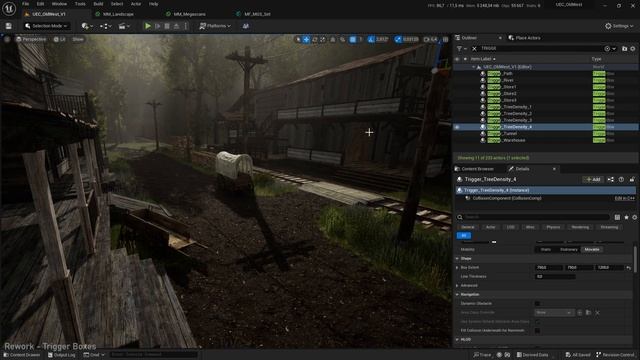Image resolution: width=640 pixels, height=360 pixels.
Task: Click the Outliner search field
Action: (541, 49)
